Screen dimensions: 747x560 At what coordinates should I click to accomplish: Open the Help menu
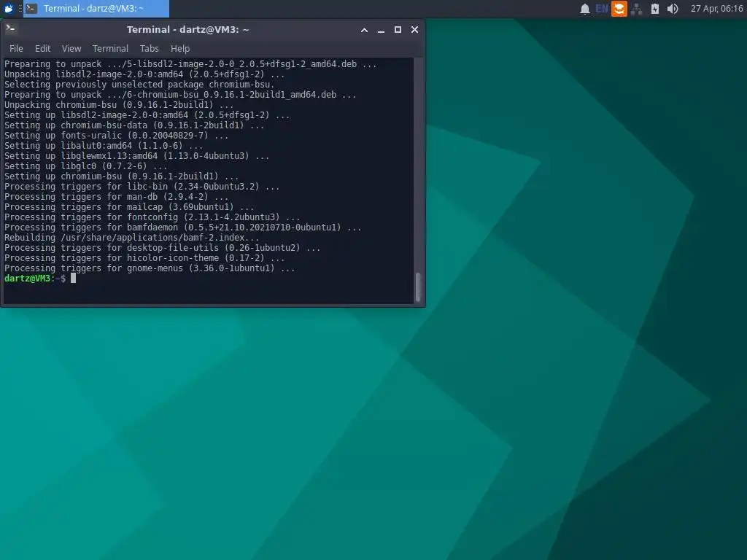click(180, 49)
